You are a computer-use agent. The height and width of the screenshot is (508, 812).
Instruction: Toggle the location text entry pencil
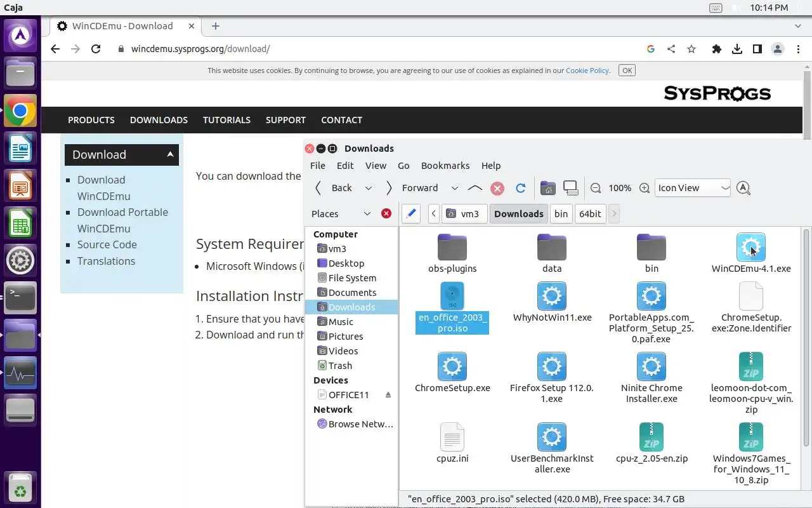(x=411, y=213)
